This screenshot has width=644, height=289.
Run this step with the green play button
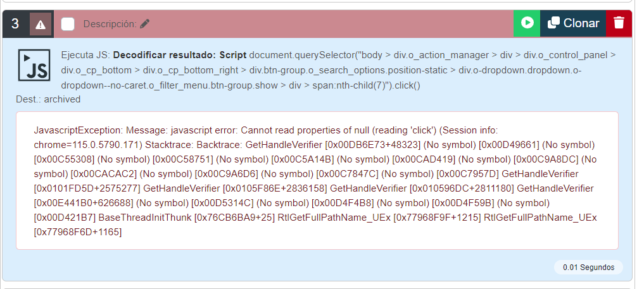click(527, 23)
